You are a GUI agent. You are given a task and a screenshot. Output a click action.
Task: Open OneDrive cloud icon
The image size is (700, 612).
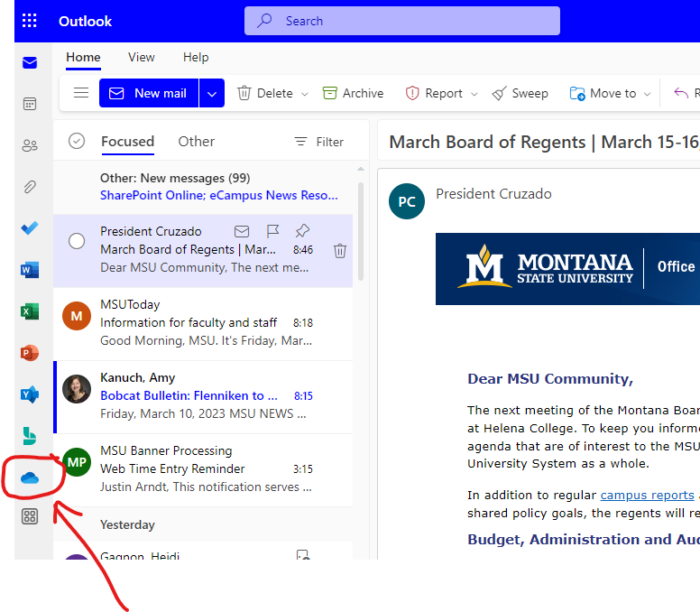(x=30, y=478)
